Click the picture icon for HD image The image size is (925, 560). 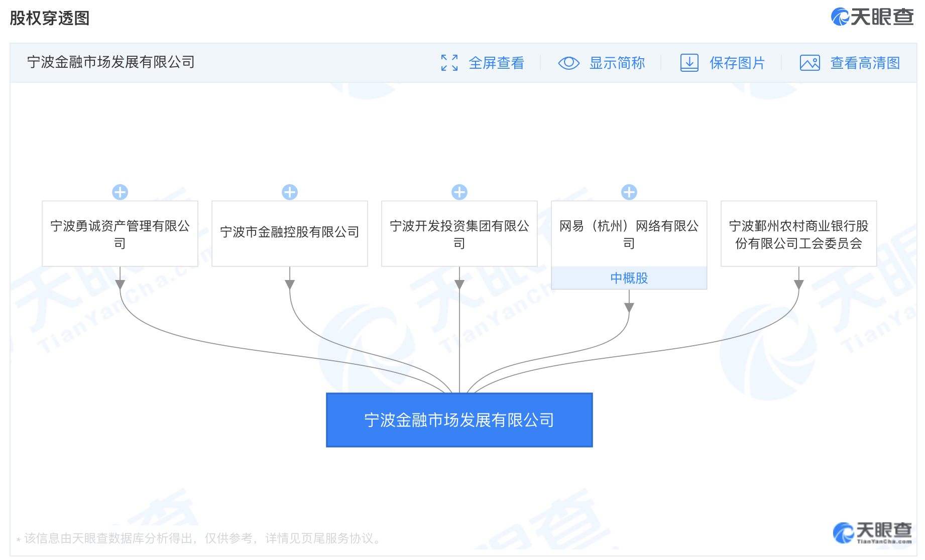click(810, 63)
